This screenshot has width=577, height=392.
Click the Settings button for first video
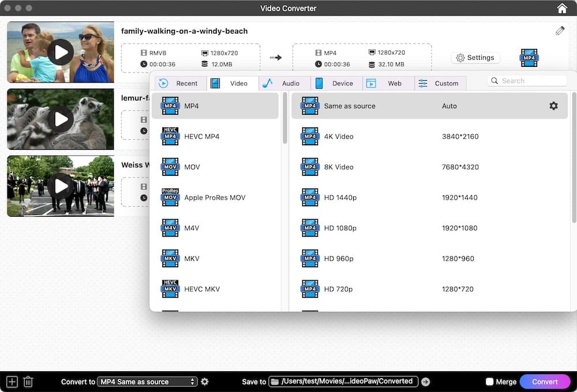point(475,58)
